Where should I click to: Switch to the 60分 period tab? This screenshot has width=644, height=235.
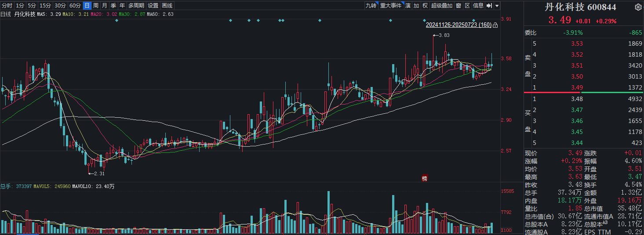[75, 6]
